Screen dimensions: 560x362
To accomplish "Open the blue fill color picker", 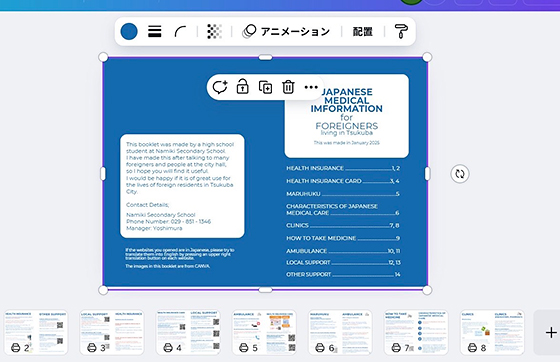I will coord(129,31).
